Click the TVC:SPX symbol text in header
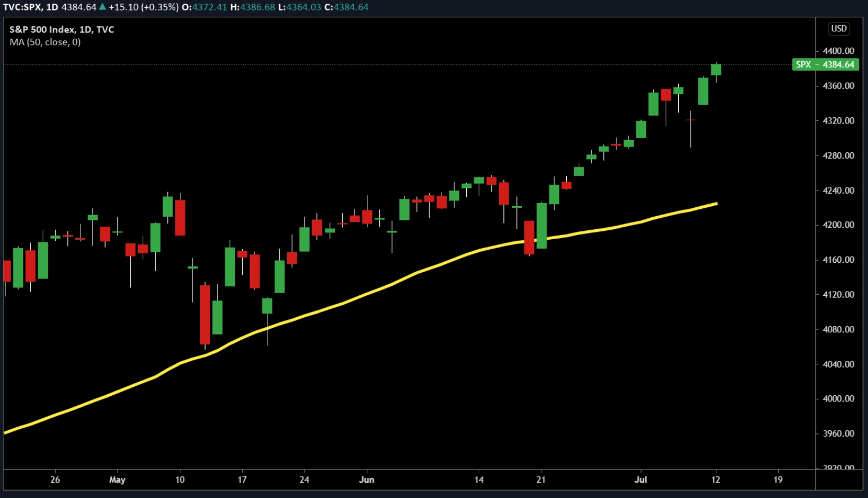 [22, 7]
